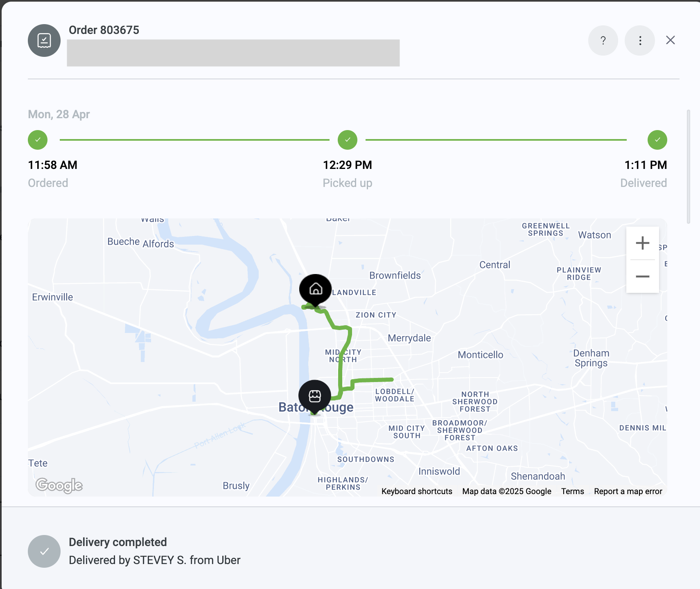Zoom in on the map
This screenshot has width=700, height=589.
[642, 243]
